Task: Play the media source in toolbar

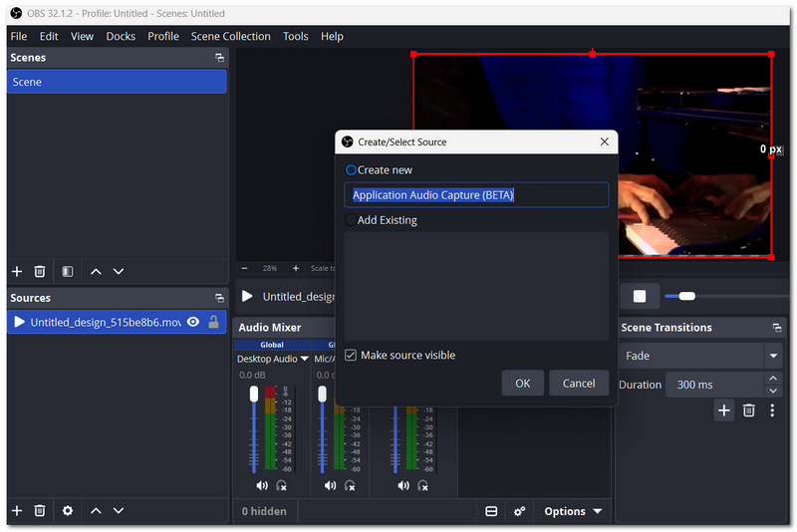Action: [x=247, y=296]
